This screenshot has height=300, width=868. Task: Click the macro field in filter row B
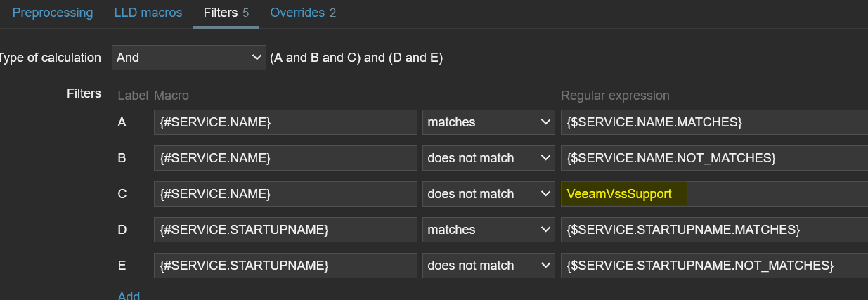[285, 158]
